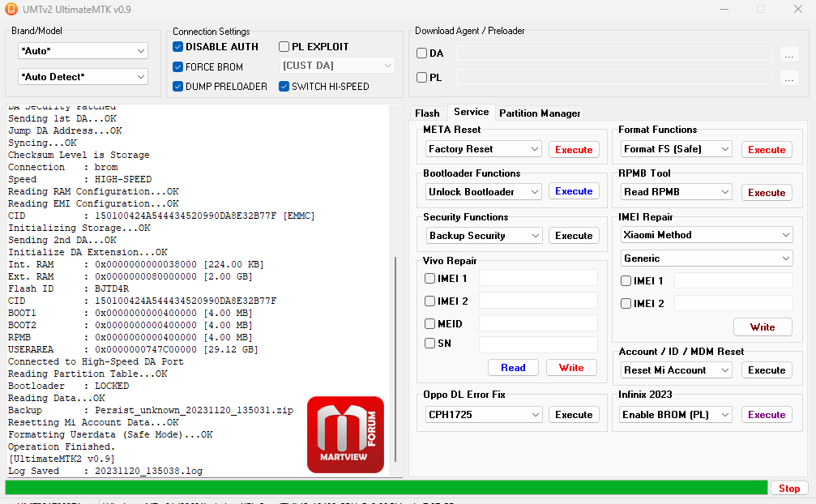Click Read in Vivo Repair
This screenshot has height=504, width=816.
[513, 368]
